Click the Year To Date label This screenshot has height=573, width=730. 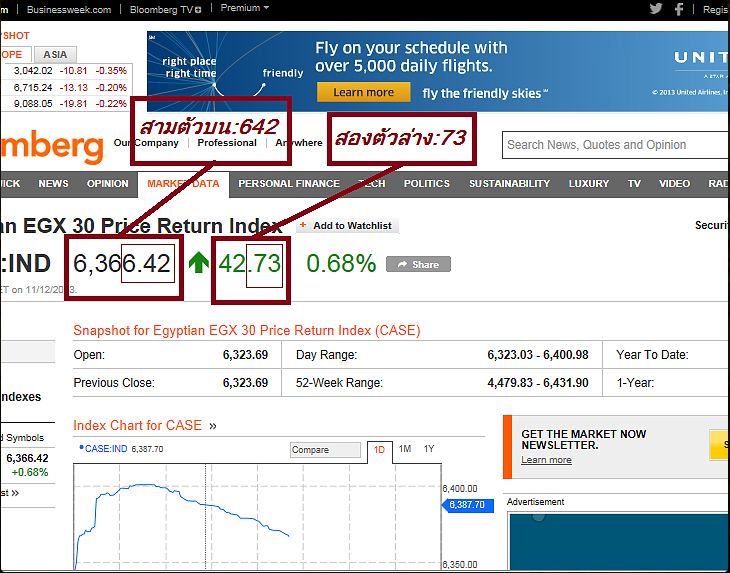pos(652,355)
